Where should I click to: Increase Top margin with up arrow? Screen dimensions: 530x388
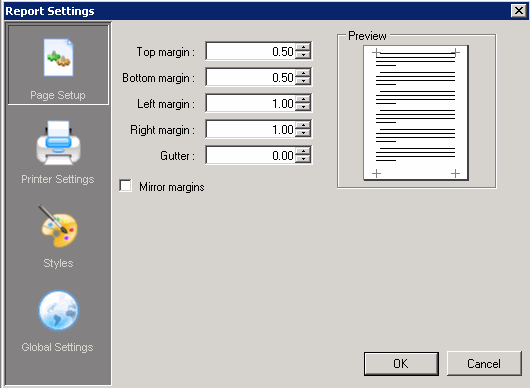[303, 47]
